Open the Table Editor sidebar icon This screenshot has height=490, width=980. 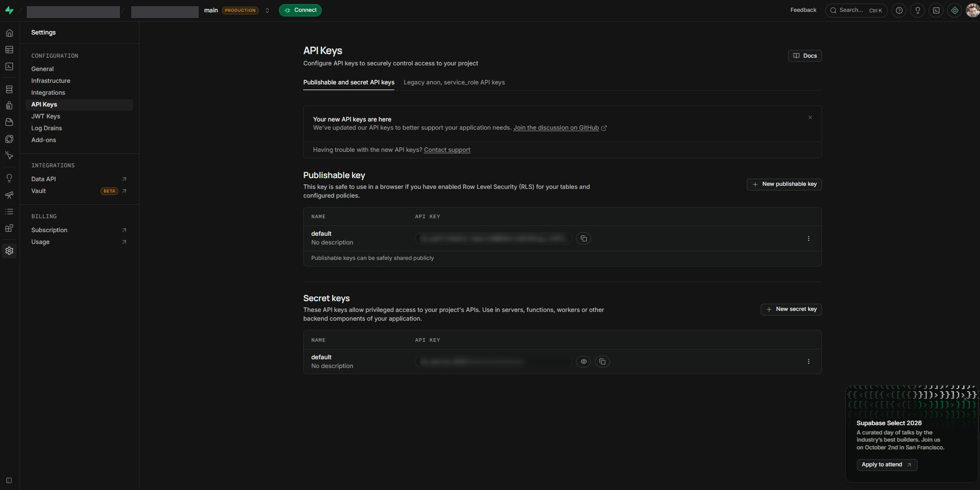coord(9,50)
